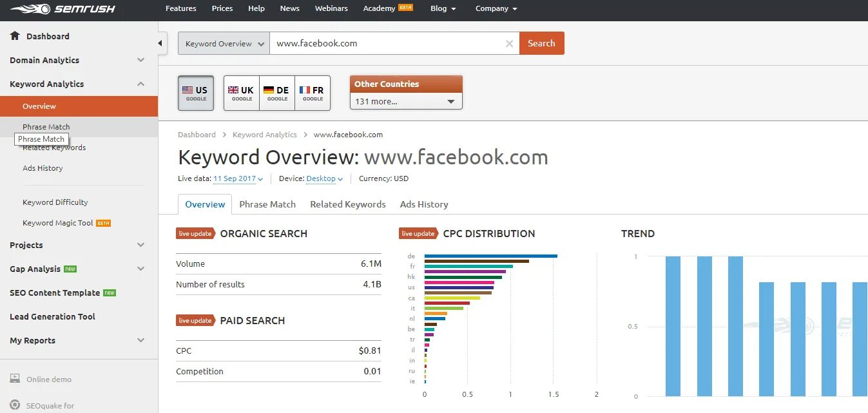
Task: Click the 'fr' bar in CPC chart
Action: pyautogui.click(x=468, y=266)
